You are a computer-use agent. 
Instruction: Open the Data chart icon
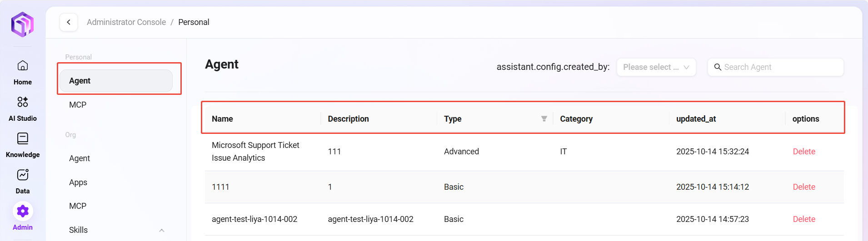[22, 175]
